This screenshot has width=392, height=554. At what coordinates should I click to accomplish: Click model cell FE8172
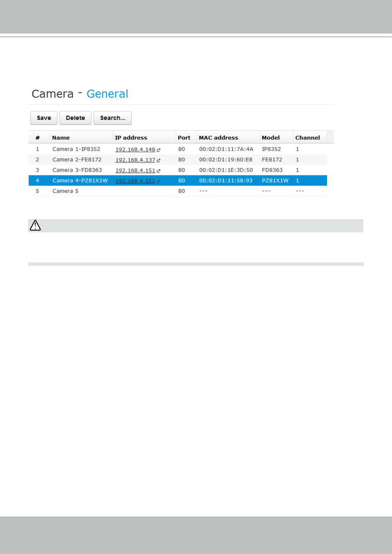point(272,160)
